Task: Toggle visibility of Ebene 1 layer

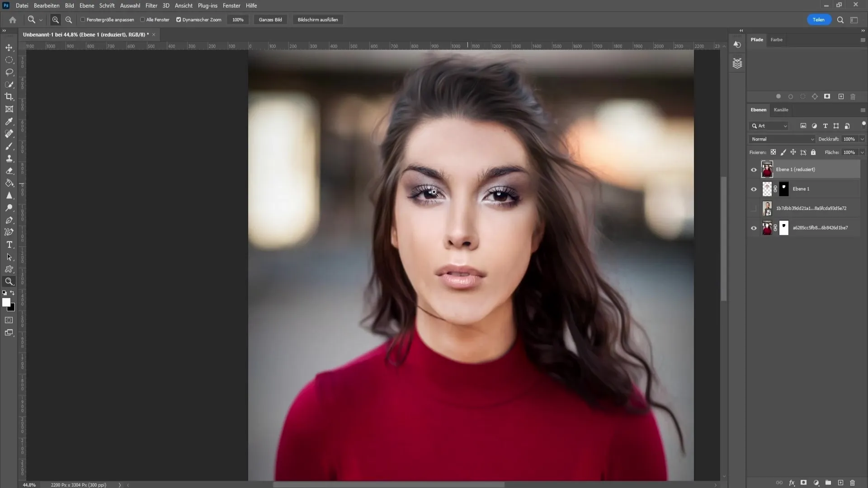Action: pos(754,188)
